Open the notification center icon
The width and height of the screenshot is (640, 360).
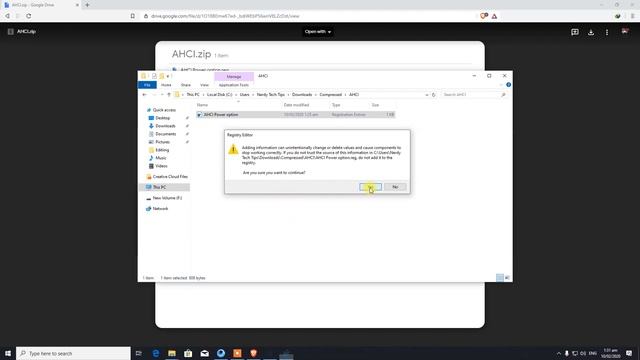629,353
